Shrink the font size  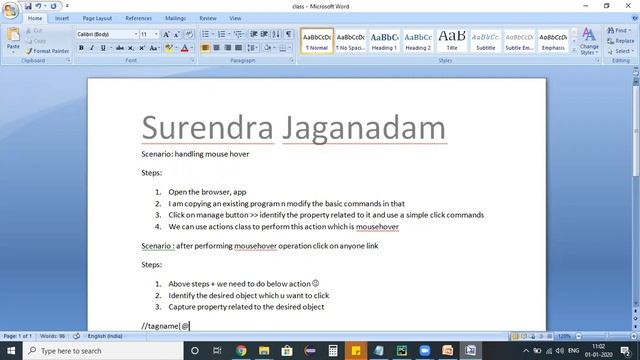tap(177, 34)
